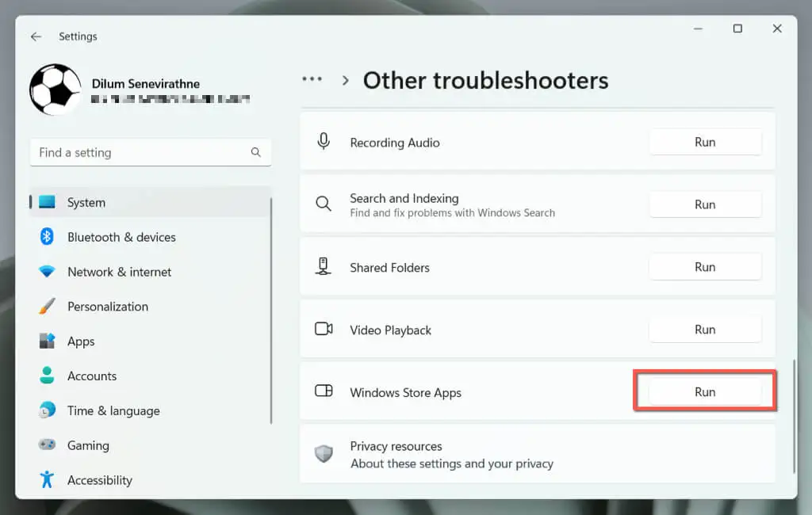
Task: Click the Time & language globe icon
Action: 47,410
